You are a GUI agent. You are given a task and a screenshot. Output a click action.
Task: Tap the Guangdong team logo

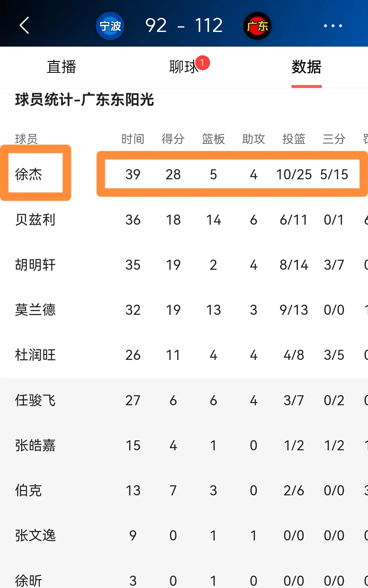coord(257,26)
